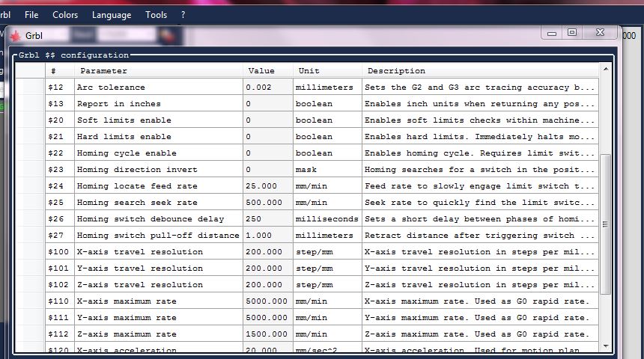Select the $21 row number cell
The width and height of the screenshot is (644, 359).
(60, 137)
